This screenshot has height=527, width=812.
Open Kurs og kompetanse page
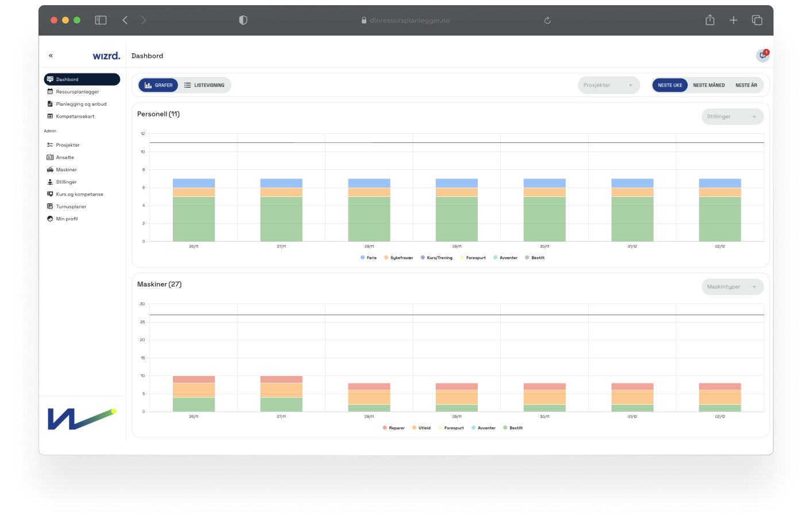(x=82, y=194)
